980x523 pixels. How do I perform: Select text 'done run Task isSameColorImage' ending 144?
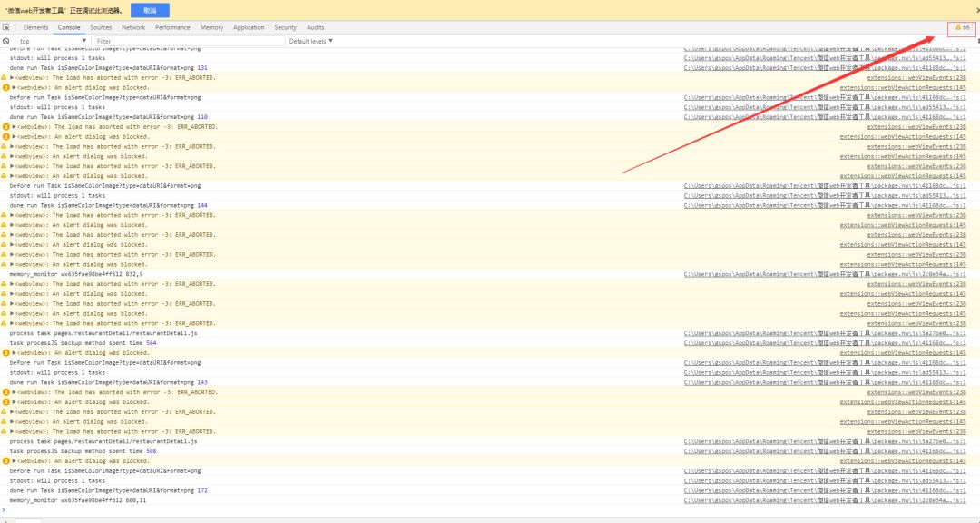pyautogui.click(x=108, y=205)
